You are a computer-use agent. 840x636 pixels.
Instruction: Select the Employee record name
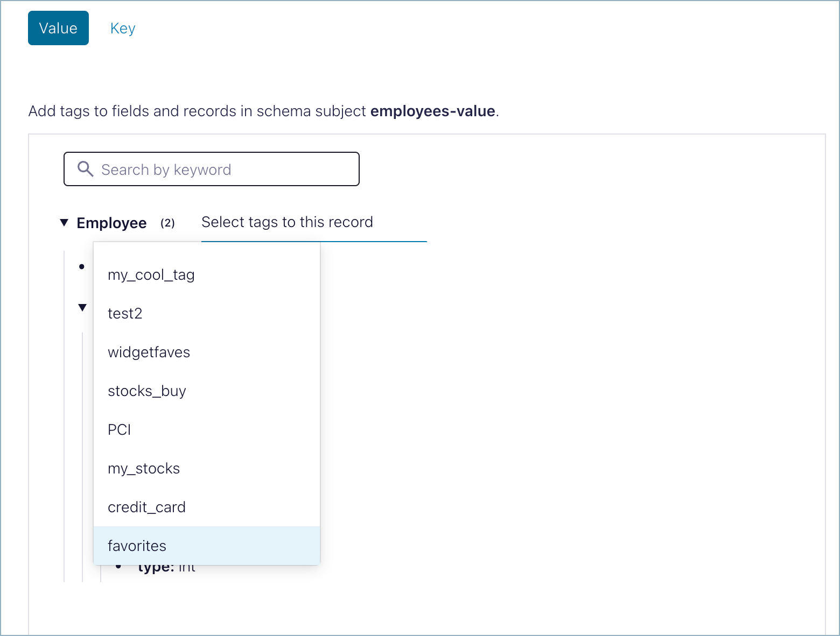tap(111, 223)
